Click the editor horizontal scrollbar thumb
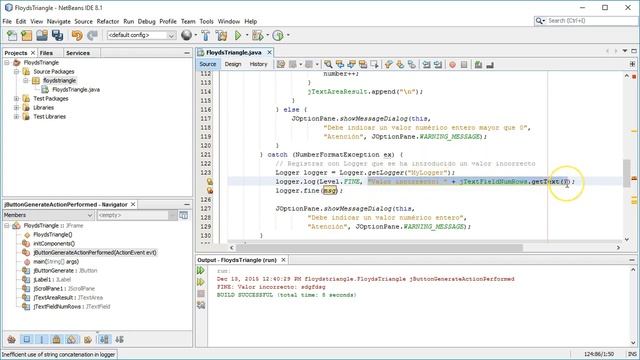 tap(380, 248)
